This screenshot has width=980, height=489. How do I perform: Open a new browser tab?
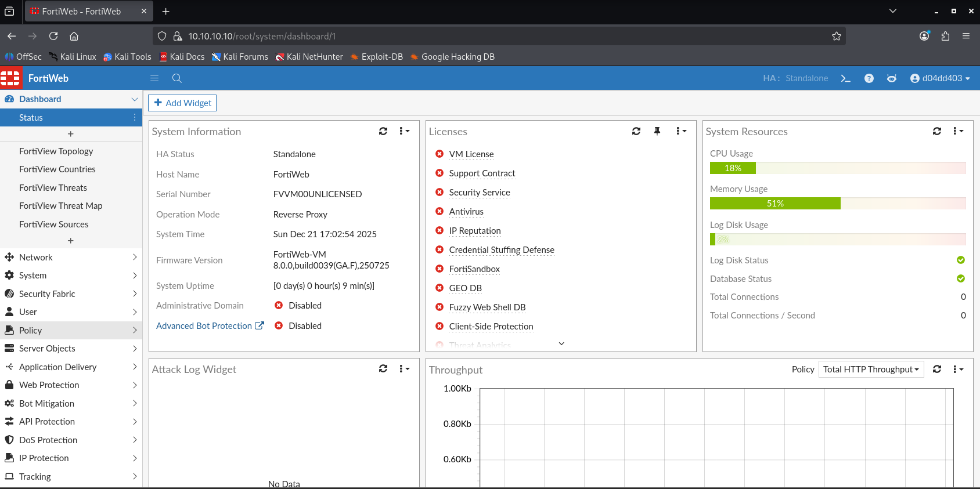click(x=165, y=11)
